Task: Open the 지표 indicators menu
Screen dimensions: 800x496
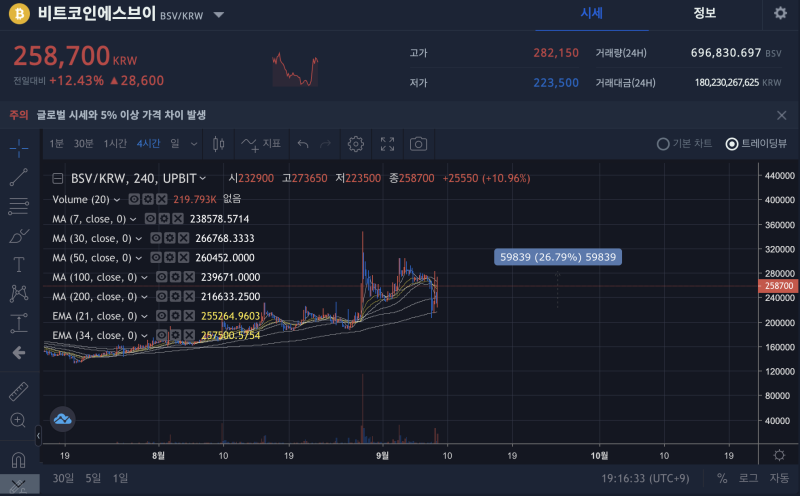Action: pos(261,144)
